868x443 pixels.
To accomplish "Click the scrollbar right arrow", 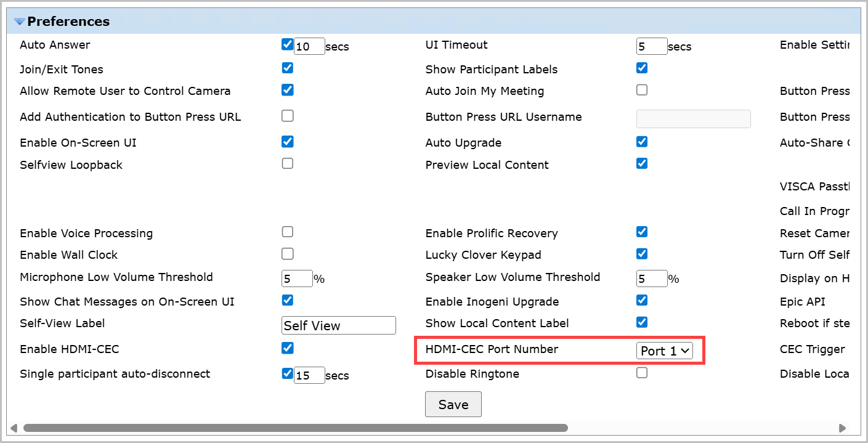I will click(x=842, y=428).
